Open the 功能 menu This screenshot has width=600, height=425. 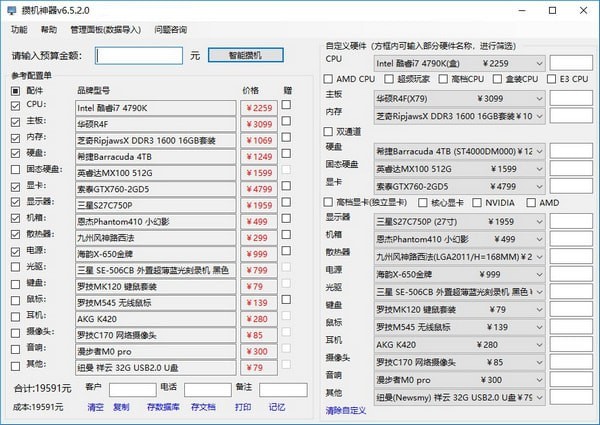tap(19, 30)
